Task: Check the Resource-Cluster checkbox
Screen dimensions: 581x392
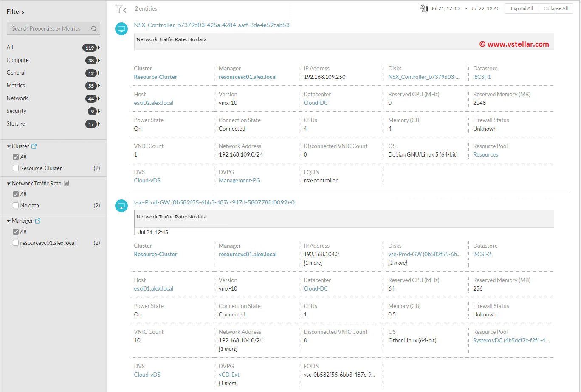Action: (x=16, y=168)
